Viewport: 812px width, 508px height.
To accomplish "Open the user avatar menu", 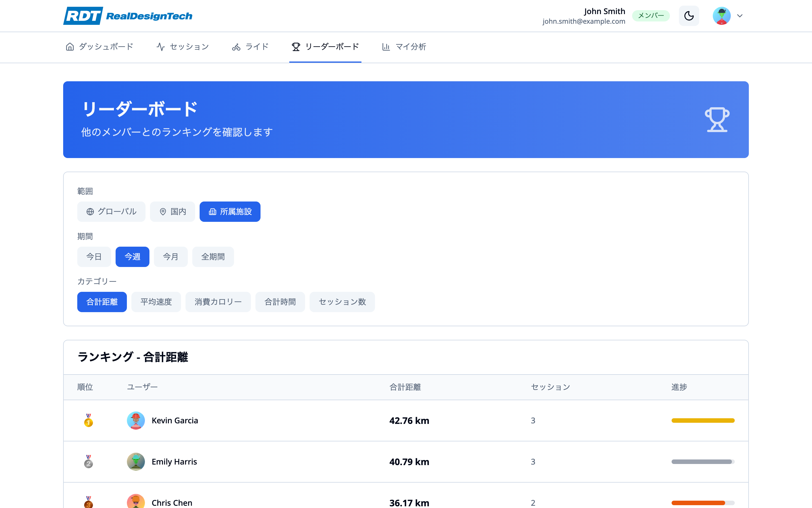I will click(721, 16).
